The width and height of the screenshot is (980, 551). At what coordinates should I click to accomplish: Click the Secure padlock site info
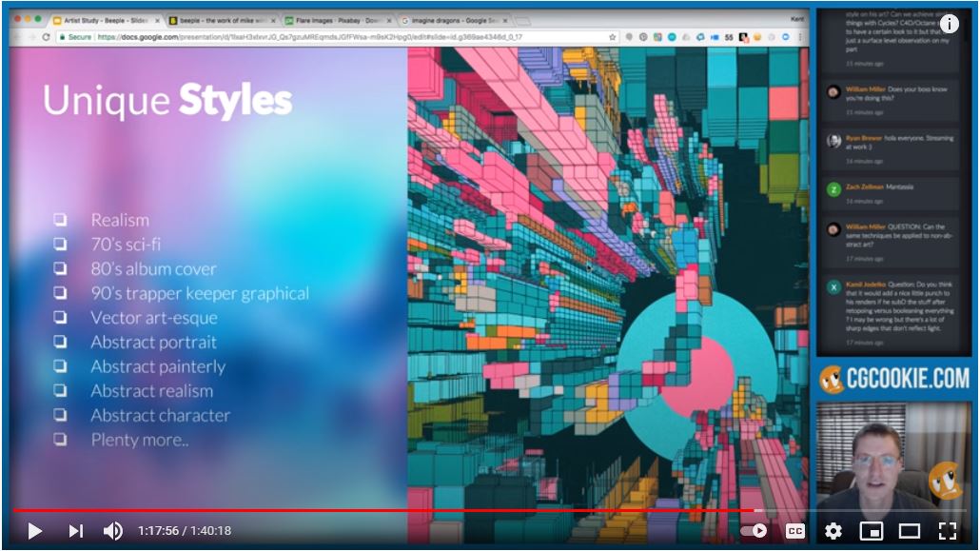pyautogui.click(x=75, y=37)
